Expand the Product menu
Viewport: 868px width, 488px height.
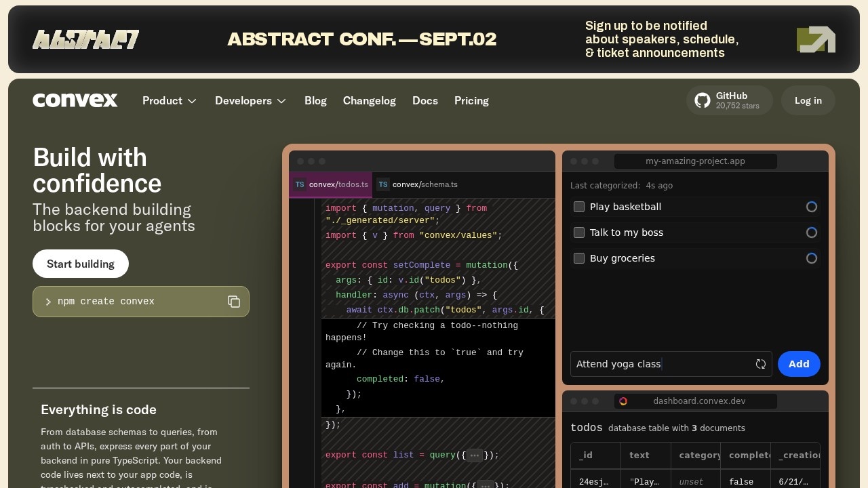pyautogui.click(x=170, y=100)
